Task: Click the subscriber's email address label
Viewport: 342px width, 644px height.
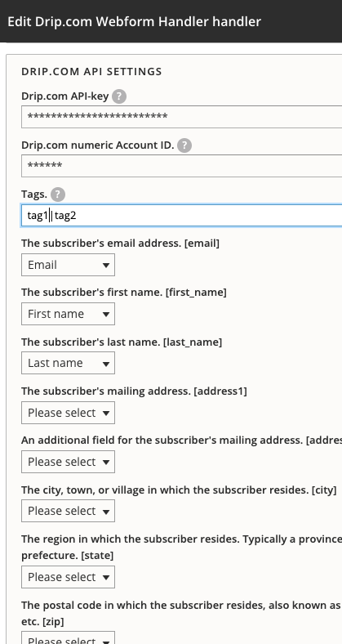Action: tap(120, 244)
